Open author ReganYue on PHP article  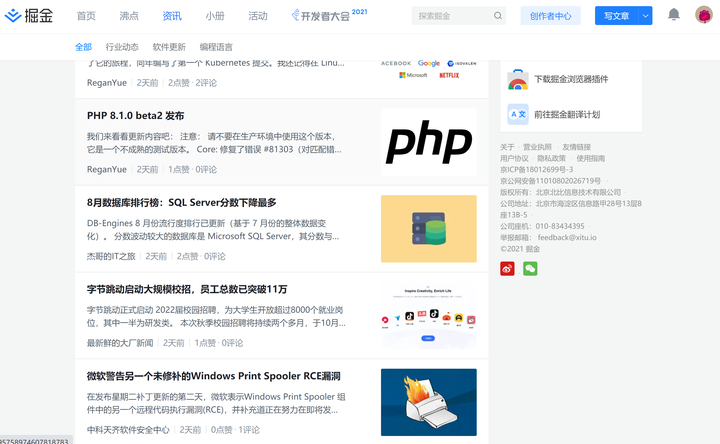pyautogui.click(x=107, y=169)
